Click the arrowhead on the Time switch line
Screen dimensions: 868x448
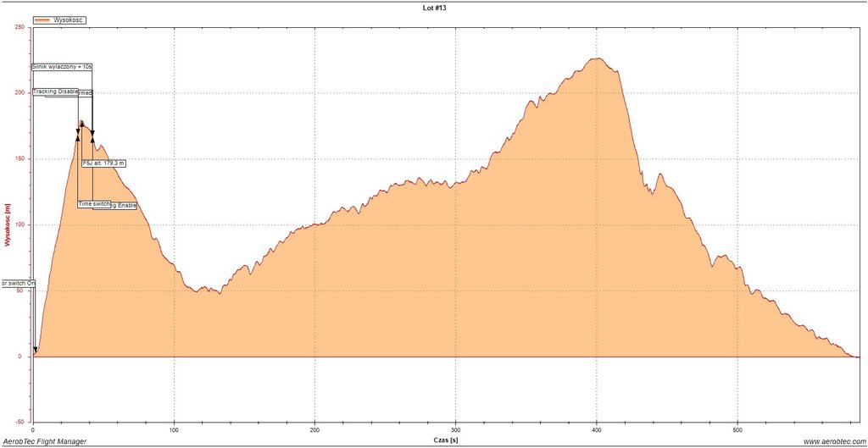[78, 137]
